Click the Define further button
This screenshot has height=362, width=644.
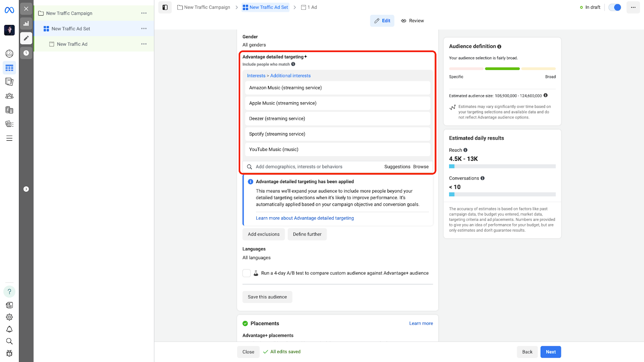pyautogui.click(x=307, y=234)
